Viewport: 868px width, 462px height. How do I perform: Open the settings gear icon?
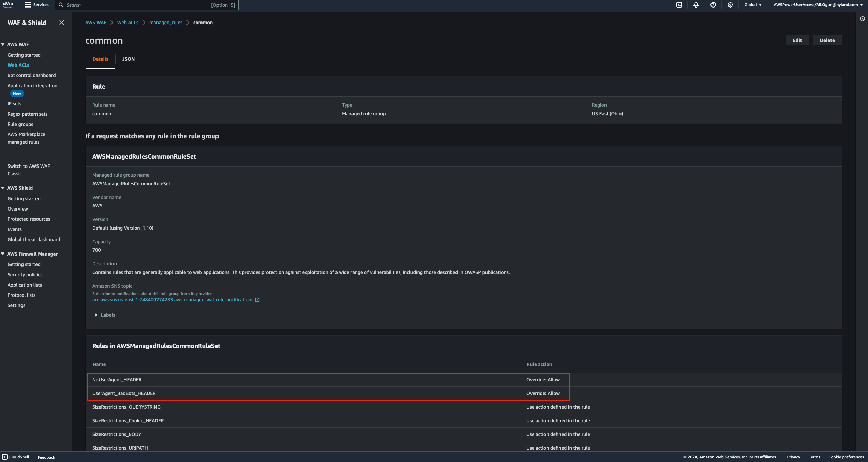[x=730, y=5]
